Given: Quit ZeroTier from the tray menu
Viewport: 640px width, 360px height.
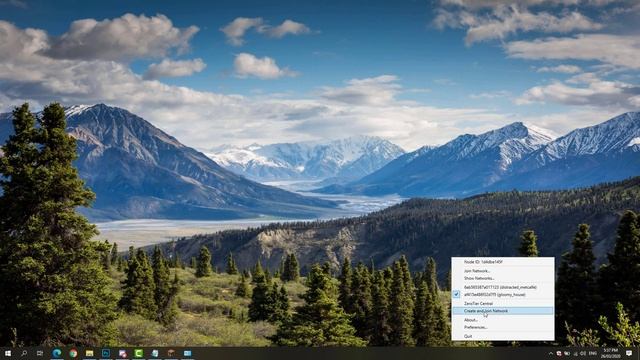Looking at the screenshot, I should pyautogui.click(x=503, y=336).
